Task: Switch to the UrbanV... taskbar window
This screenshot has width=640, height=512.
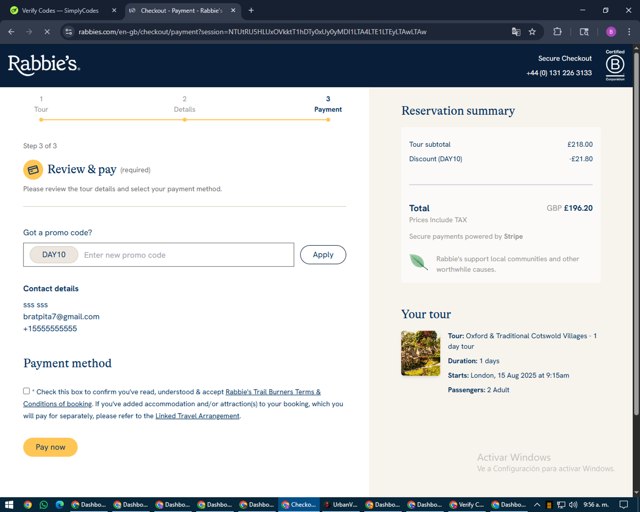Action: click(341, 505)
